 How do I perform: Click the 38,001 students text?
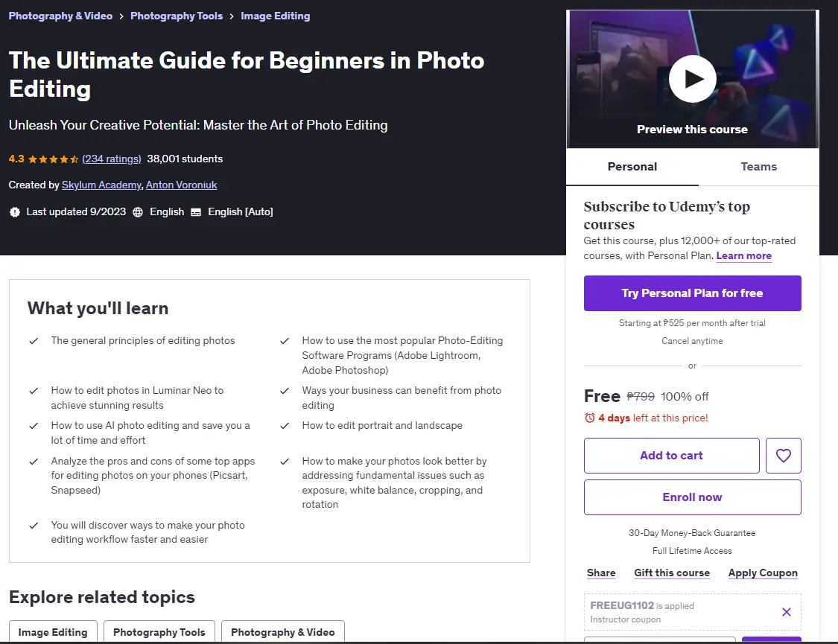click(185, 159)
